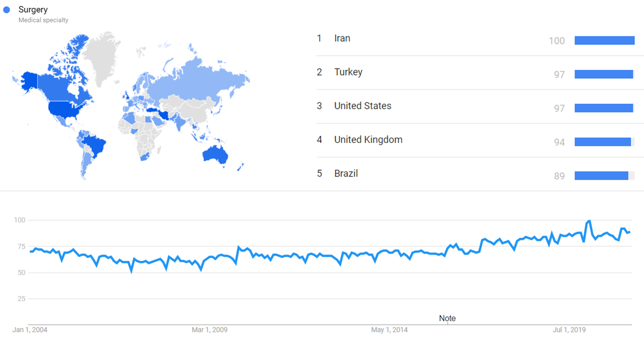
Task: Click the Note marker on the timeline
Action: [447, 318]
